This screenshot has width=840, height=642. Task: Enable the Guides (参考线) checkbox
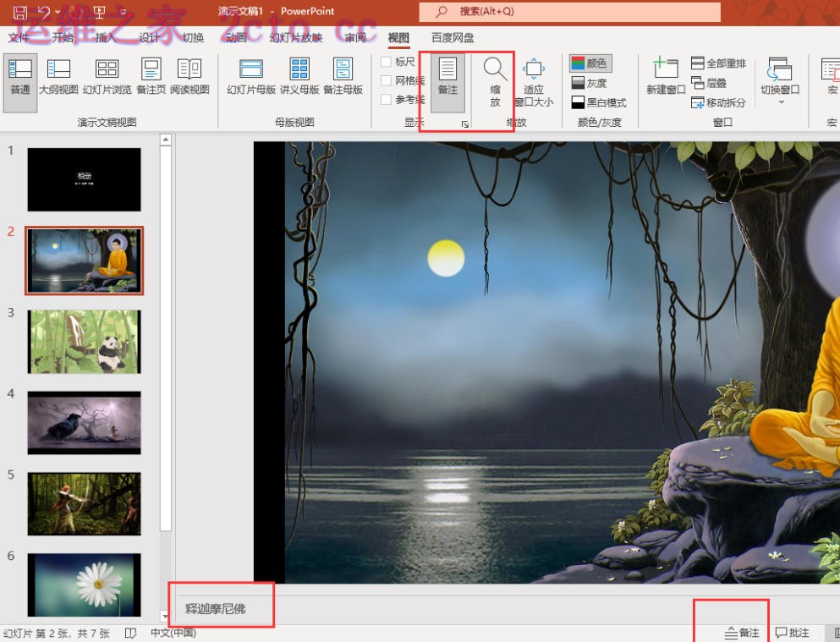point(386,99)
